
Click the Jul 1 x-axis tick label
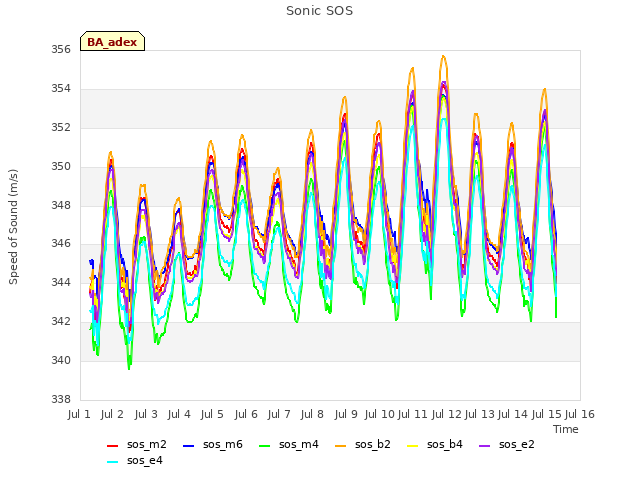(79, 414)
